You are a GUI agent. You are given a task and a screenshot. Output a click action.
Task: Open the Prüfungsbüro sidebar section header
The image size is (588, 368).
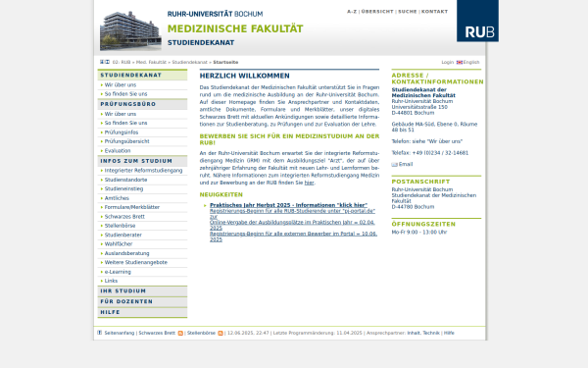[x=142, y=104]
